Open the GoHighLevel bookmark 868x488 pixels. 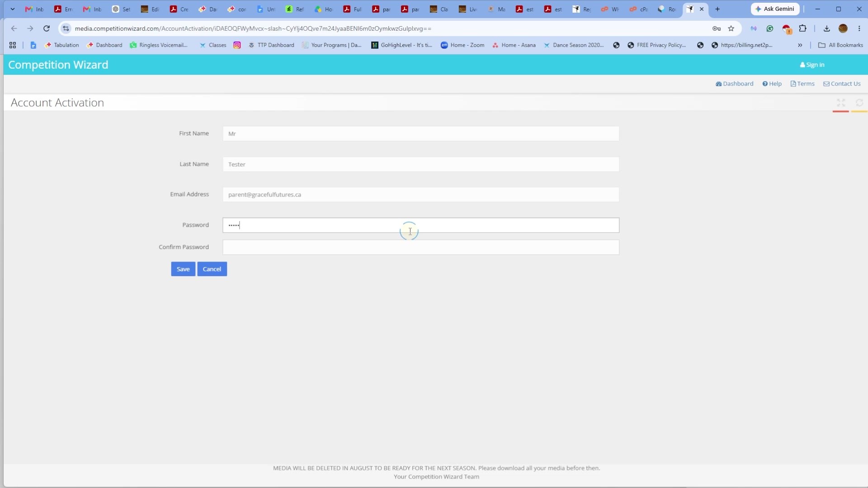pyautogui.click(x=401, y=45)
